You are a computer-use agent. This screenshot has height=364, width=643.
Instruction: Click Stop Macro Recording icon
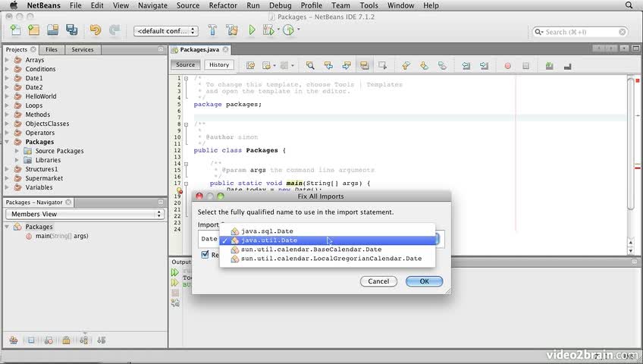coord(525,65)
